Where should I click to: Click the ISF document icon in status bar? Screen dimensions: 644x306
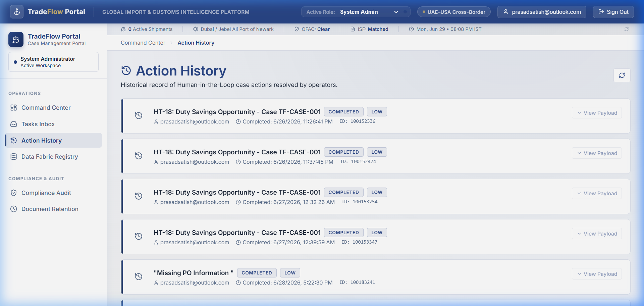[x=353, y=29]
